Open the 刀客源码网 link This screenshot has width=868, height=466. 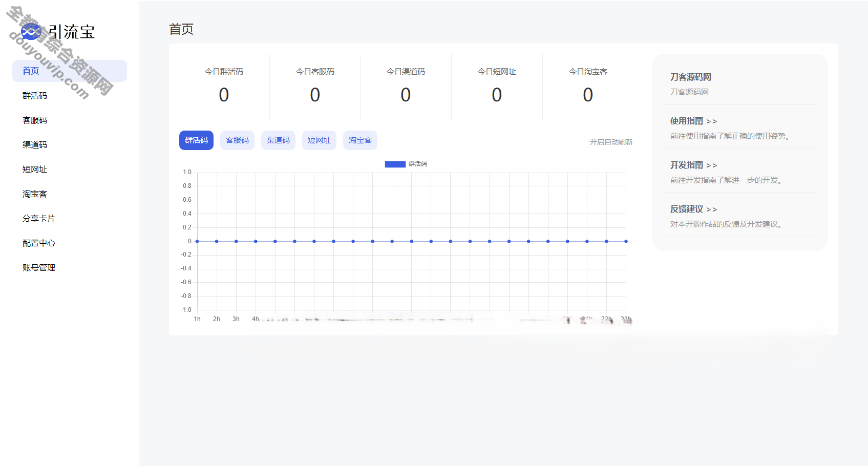pyautogui.click(x=690, y=77)
